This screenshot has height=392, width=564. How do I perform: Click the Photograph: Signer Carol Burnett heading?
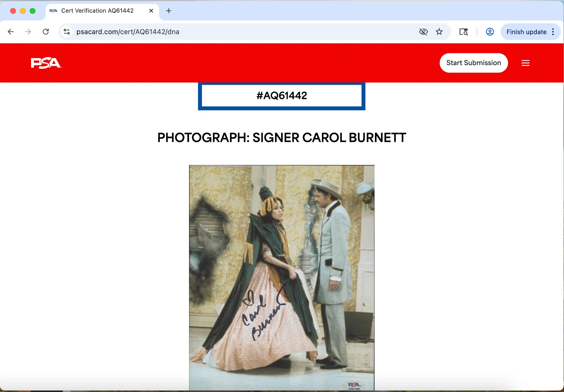point(281,138)
